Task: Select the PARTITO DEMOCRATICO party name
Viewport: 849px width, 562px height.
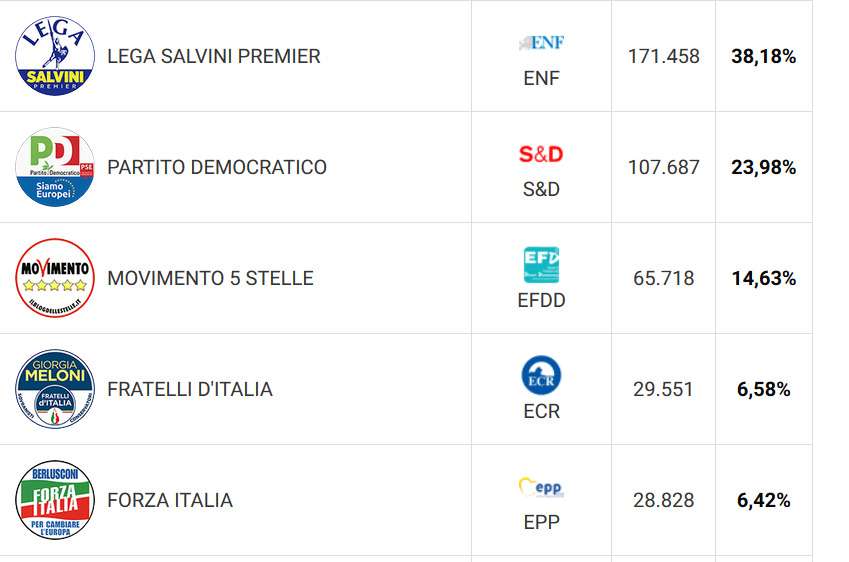Action: click(x=217, y=167)
